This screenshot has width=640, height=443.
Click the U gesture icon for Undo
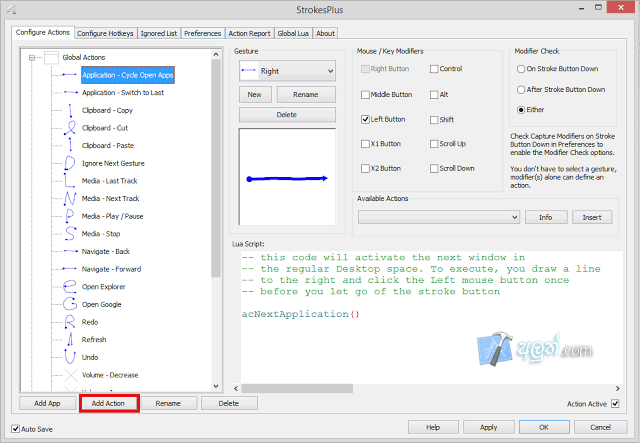pyautogui.click(x=70, y=357)
